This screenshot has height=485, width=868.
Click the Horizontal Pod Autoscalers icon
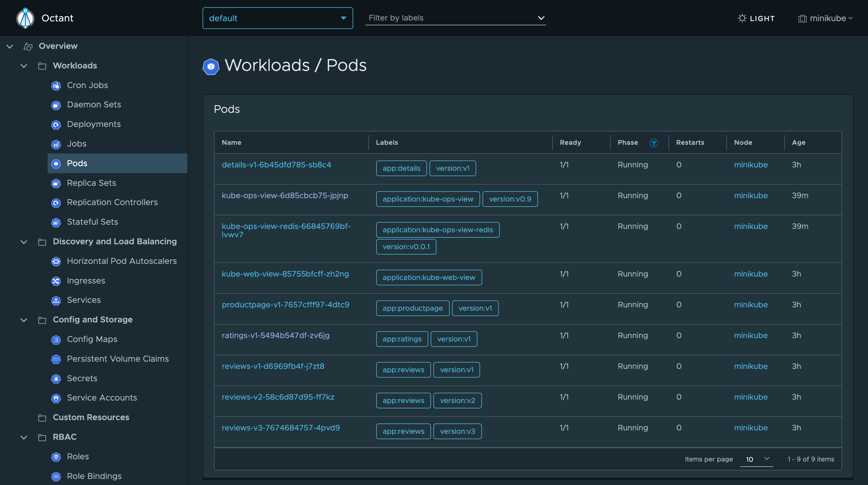click(56, 262)
